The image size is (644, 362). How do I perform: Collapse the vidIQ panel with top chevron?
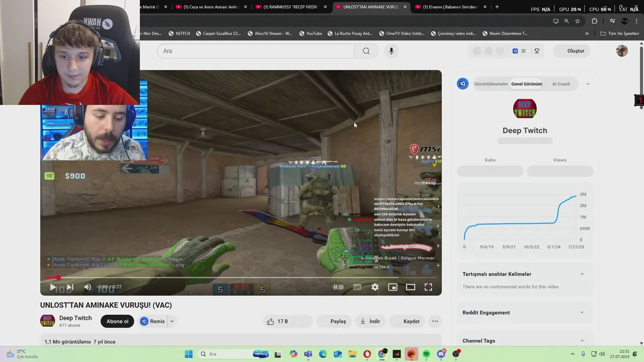pyautogui.click(x=588, y=84)
